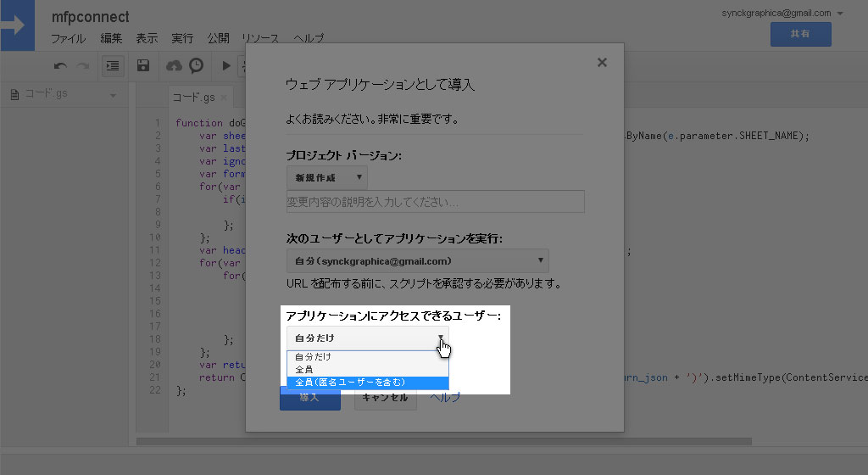
Task: Open the ファイル menu
Action: (68, 39)
